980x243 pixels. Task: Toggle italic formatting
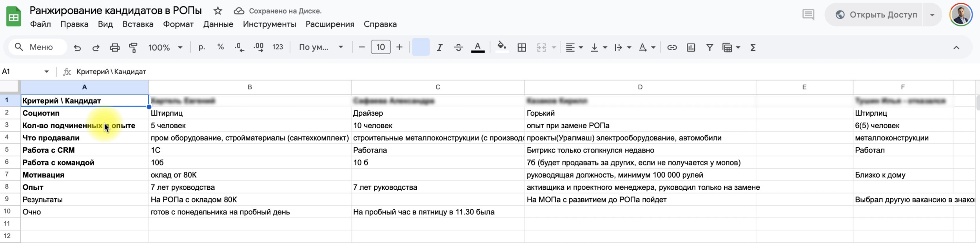click(439, 47)
